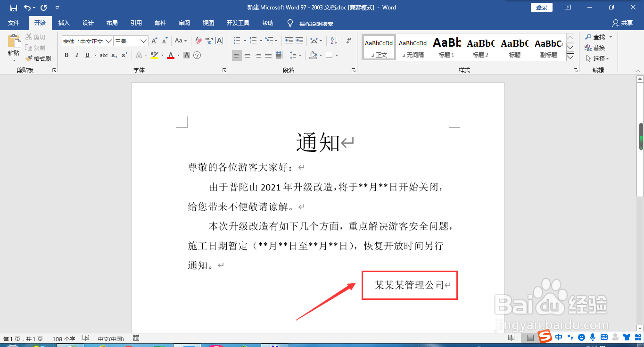
Task: Toggle the show paragraph marks icon
Action: [x=349, y=41]
